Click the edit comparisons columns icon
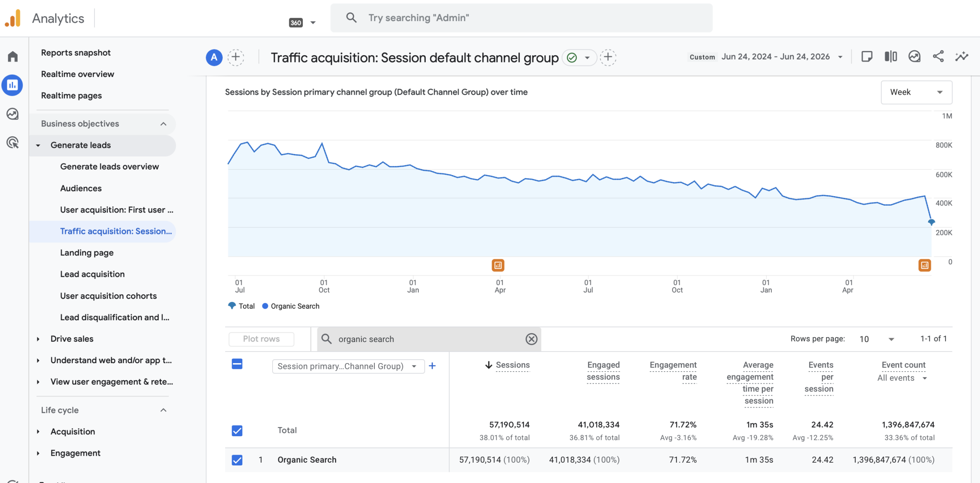The width and height of the screenshot is (980, 483). point(890,57)
